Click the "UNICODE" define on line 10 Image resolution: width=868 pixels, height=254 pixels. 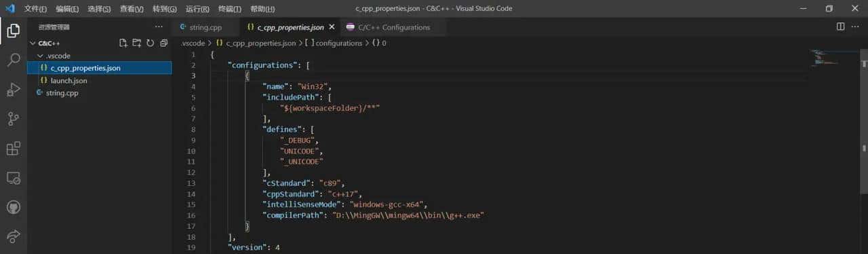(299, 151)
